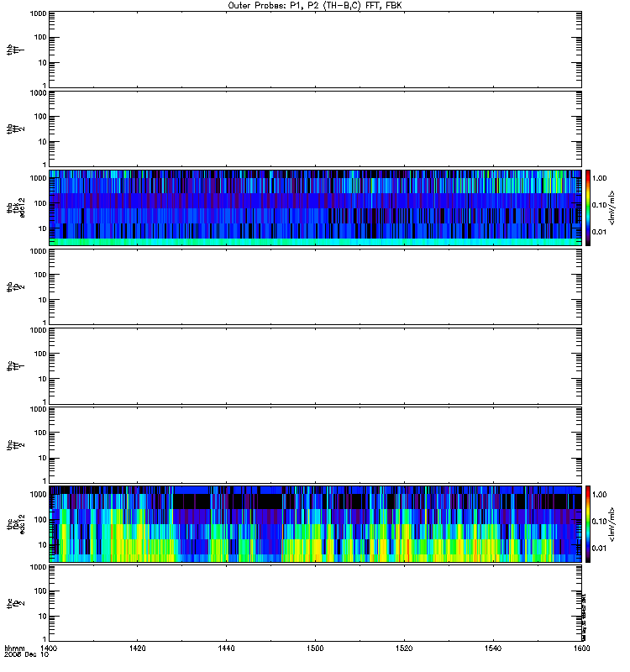
Task: Click the thc fbk edc12 color scale bar
Action: pyautogui.click(x=588, y=524)
